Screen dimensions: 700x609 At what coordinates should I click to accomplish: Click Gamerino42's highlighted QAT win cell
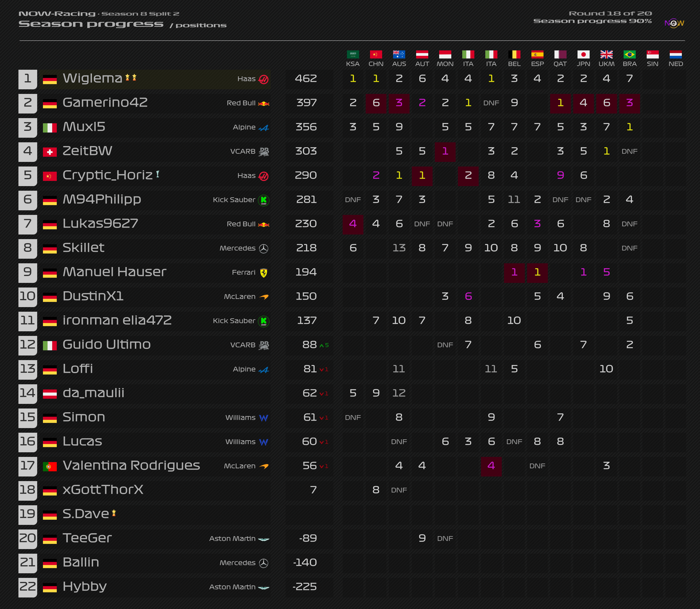point(560,103)
